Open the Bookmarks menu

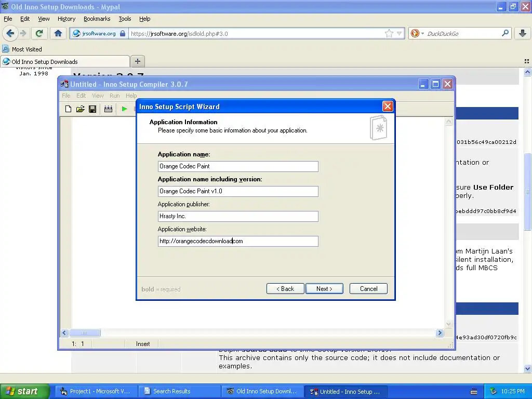click(x=97, y=19)
